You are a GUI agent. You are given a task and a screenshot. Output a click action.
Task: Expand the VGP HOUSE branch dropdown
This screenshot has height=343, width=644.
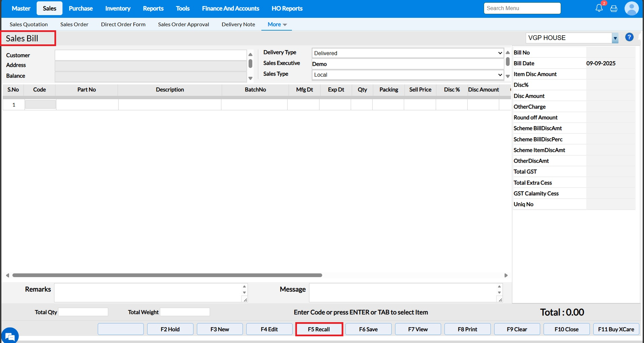(x=615, y=38)
